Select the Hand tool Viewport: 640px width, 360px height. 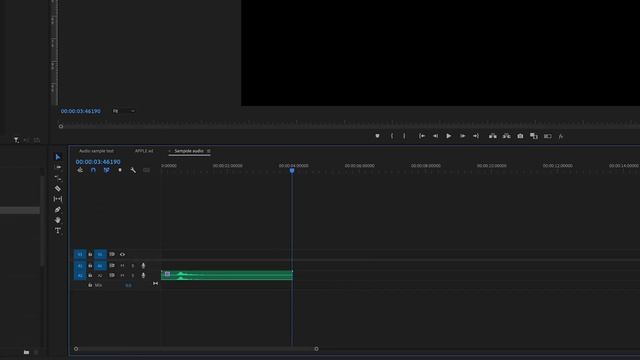pos(58,220)
